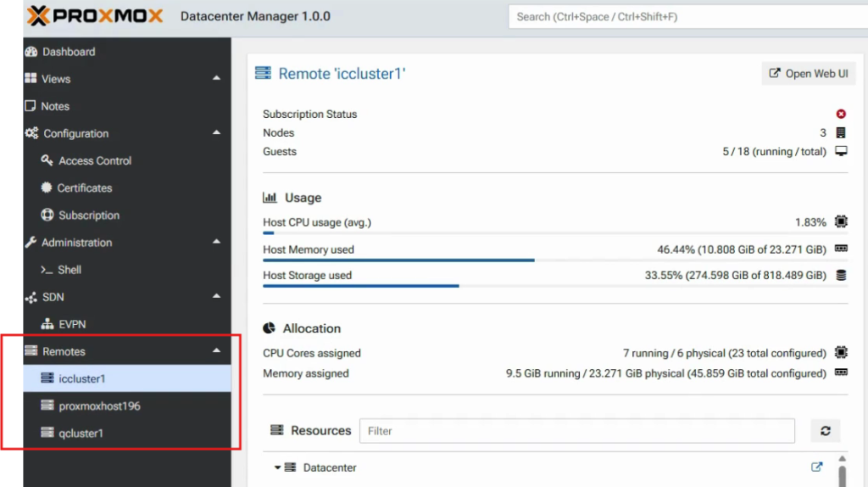Collapse the Remotes section arrow
868x487 pixels.
tap(216, 351)
